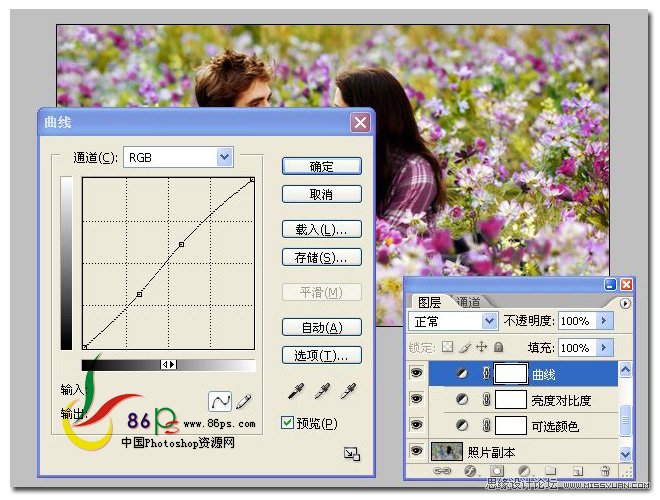Add a layer mask icon

pyautogui.click(x=497, y=471)
